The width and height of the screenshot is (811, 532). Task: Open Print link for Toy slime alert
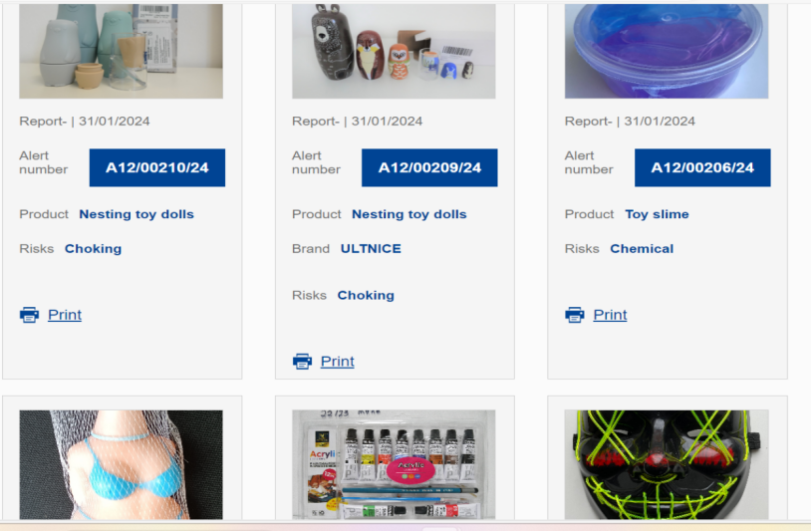[x=611, y=315]
